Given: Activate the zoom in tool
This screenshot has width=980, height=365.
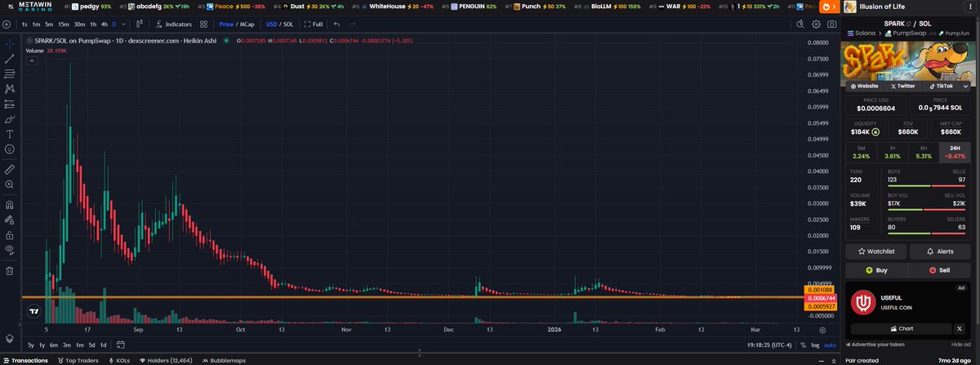Looking at the screenshot, I should click(x=10, y=185).
